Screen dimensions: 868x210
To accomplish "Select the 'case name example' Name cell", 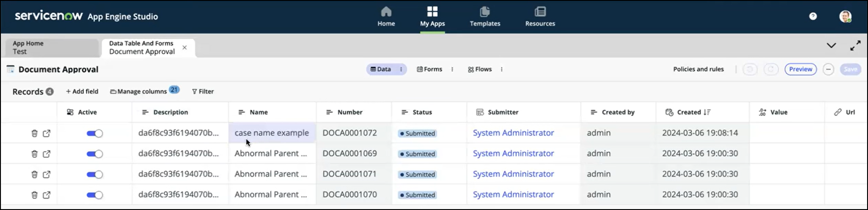I will point(272,133).
